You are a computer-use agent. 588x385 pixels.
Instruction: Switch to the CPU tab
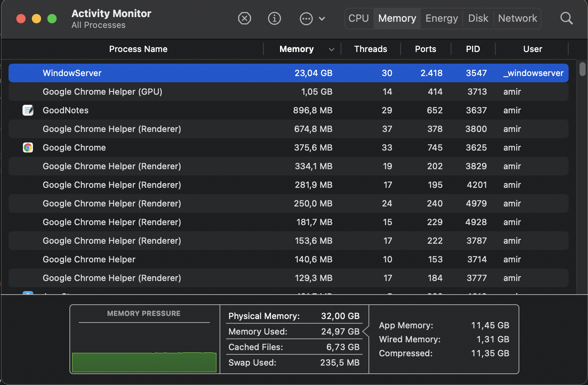(358, 18)
